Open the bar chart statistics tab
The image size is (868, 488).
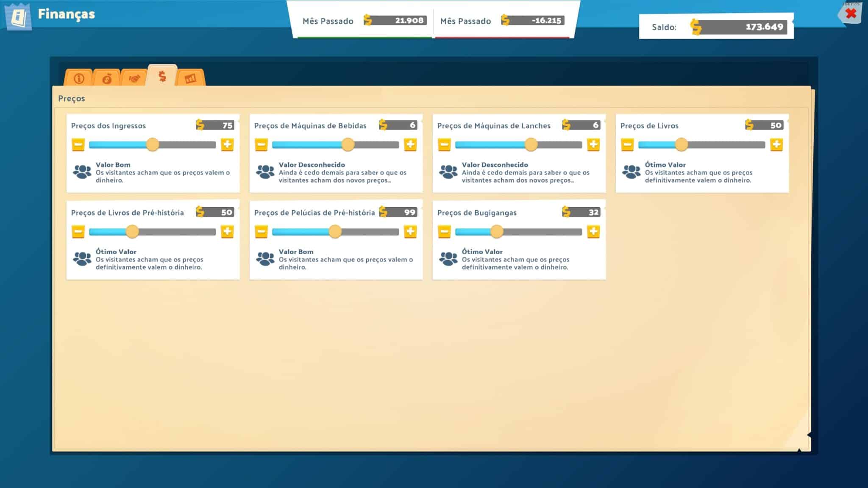[190, 78]
